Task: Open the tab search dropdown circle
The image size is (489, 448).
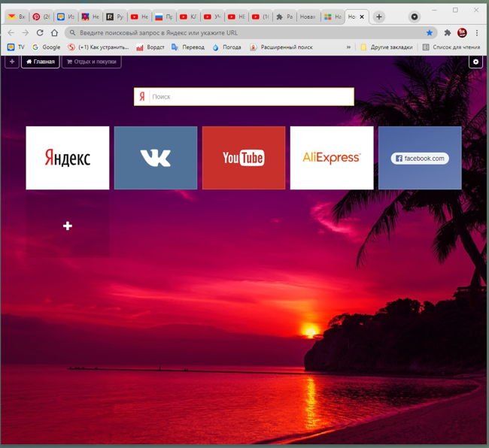Action: click(x=415, y=17)
